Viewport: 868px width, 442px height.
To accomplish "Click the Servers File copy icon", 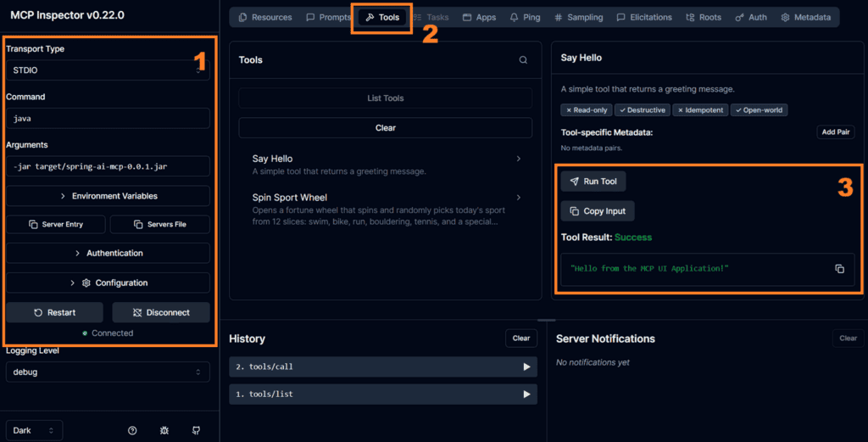I will point(138,224).
